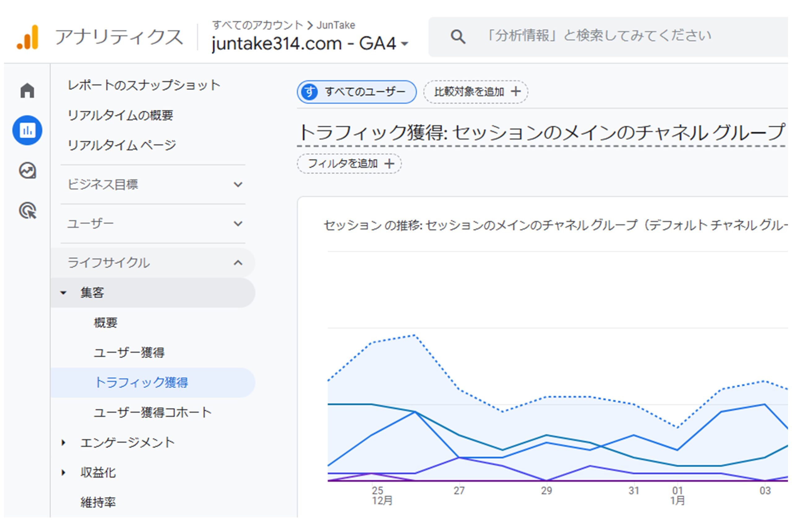Select the Reports icon in the sidebar rail

pos(27,130)
